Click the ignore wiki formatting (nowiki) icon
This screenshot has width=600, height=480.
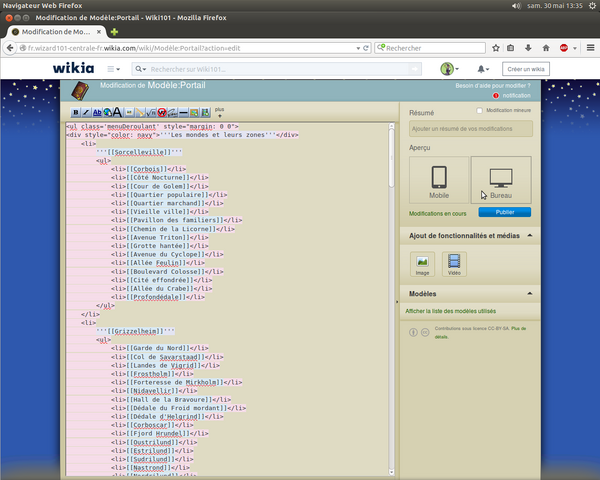click(161, 113)
